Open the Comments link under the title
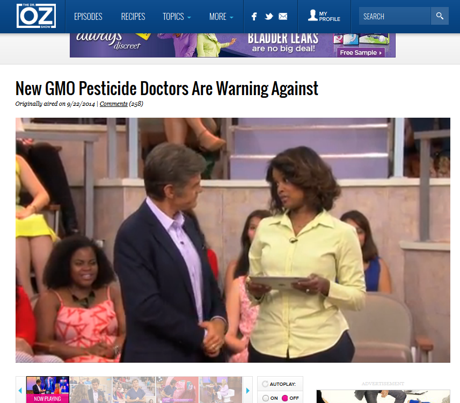 [x=113, y=104]
